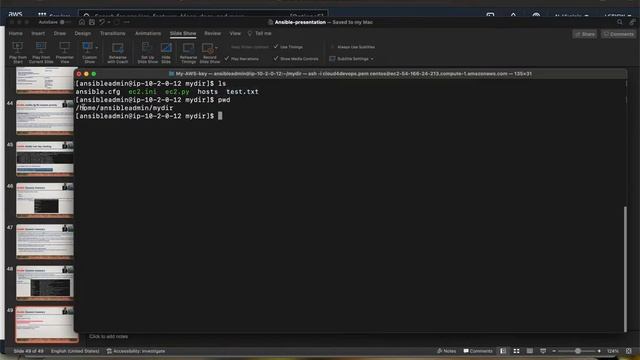This screenshot has height=360, width=640.
Task: Open the Transitions ribbon tab
Action: pos(112,33)
